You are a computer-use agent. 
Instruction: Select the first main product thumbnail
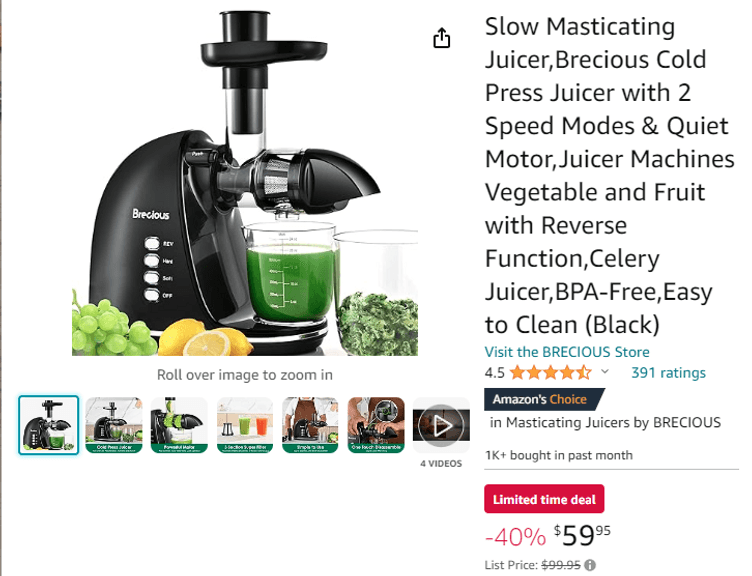[48, 425]
